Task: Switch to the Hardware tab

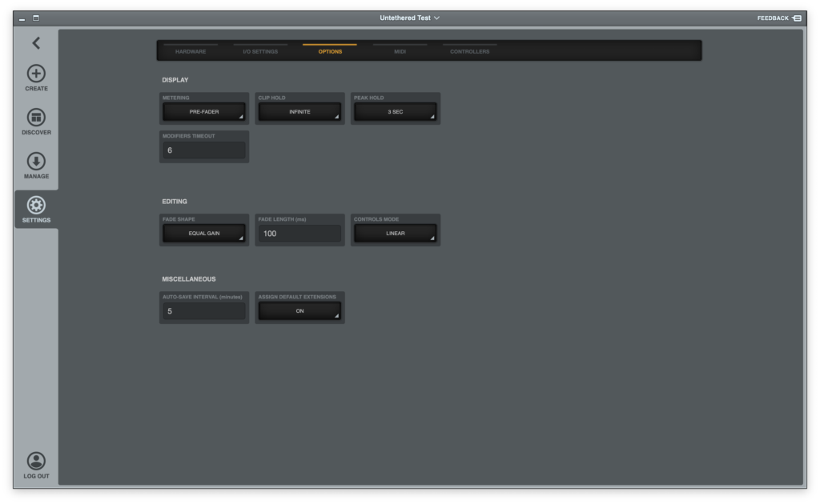Action: click(x=191, y=51)
